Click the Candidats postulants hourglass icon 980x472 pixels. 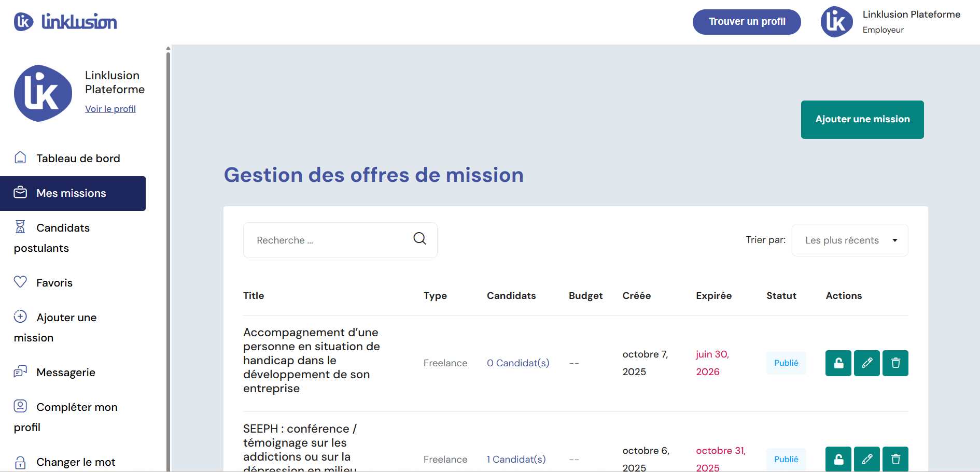[x=20, y=226]
